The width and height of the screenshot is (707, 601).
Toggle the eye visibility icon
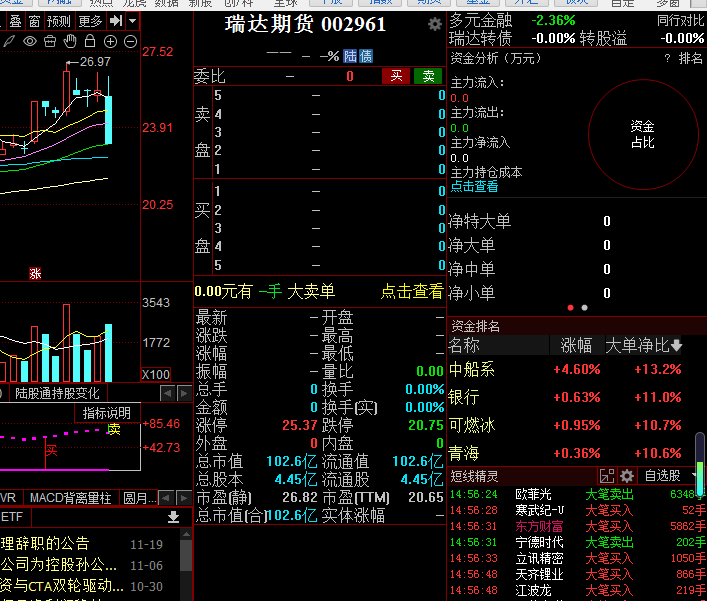point(30,41)
